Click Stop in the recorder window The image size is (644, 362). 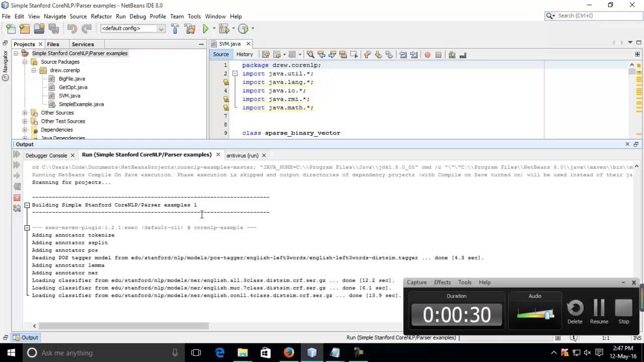tap(623, 312)
